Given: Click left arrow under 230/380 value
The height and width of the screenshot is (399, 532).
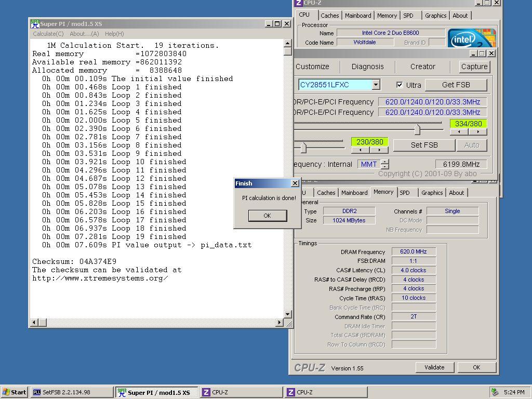Looking at the screenshot, I should tap(360, 150).
